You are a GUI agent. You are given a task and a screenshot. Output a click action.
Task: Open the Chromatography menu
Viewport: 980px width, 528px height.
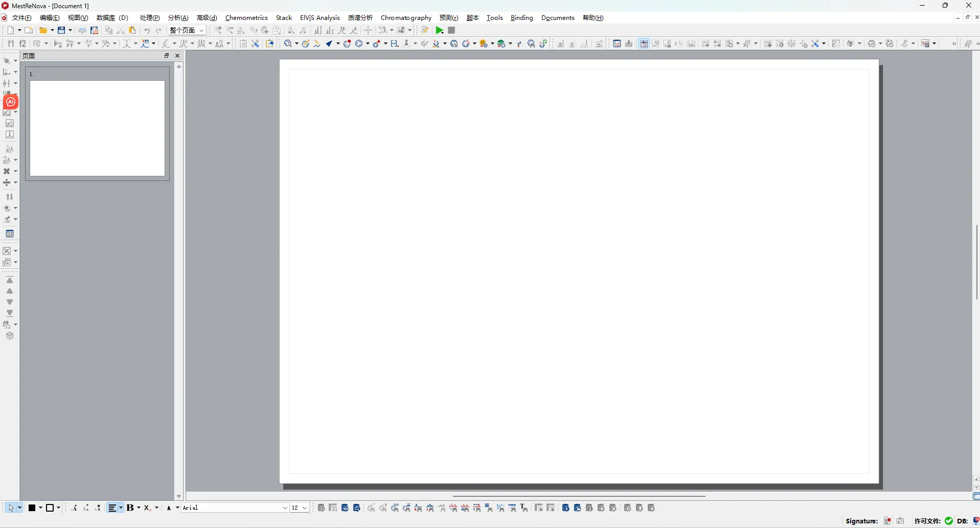tap(406, 18)
